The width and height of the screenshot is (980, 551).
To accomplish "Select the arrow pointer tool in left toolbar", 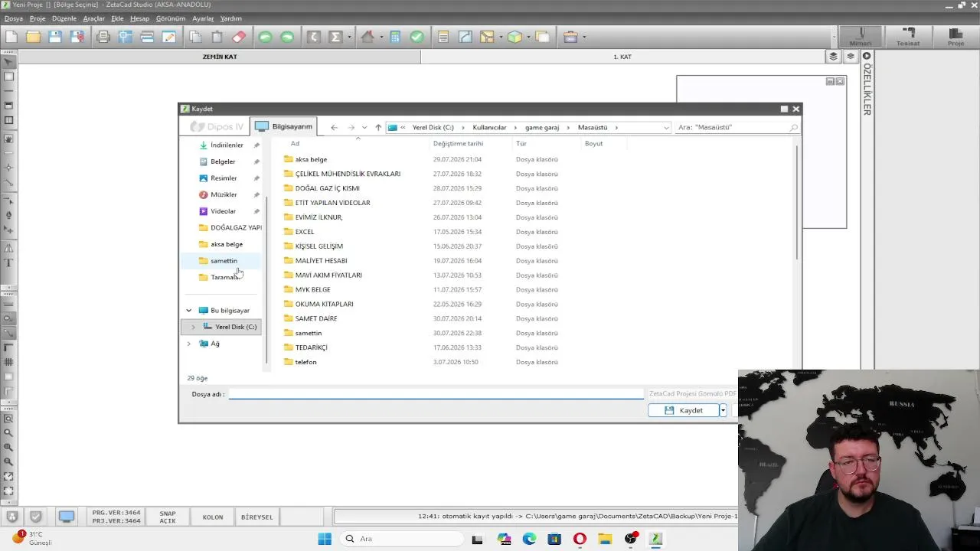I will pos(9,62).
